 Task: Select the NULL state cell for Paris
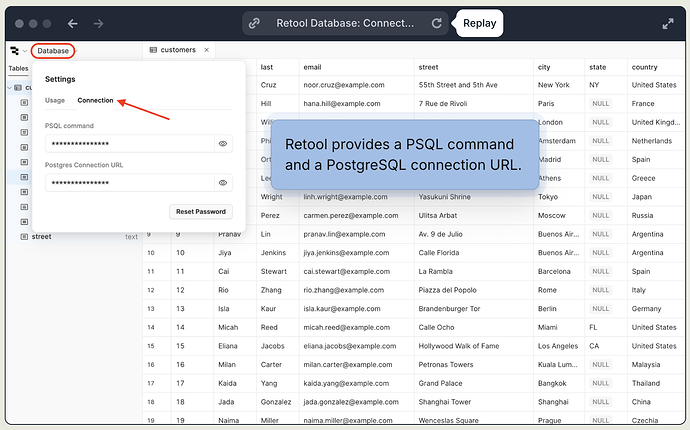tap(606, 104)
